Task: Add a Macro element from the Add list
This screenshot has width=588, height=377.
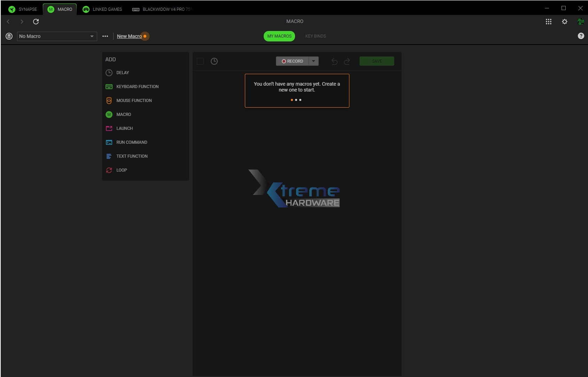Action: pos(124,114)
